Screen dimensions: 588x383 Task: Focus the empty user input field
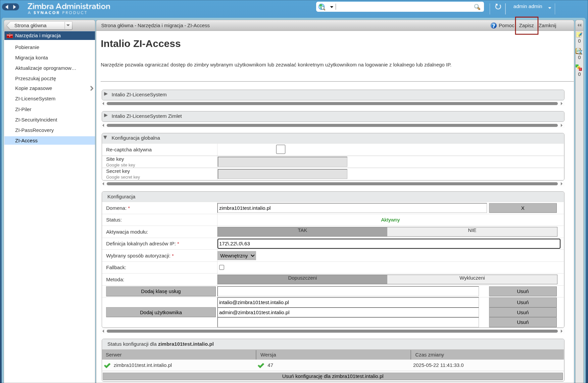point(348,322)
